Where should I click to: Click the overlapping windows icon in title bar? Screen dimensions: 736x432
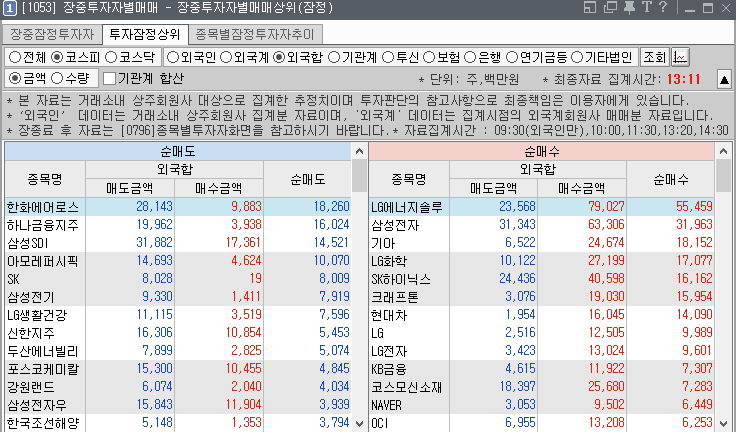pos(610,9)
